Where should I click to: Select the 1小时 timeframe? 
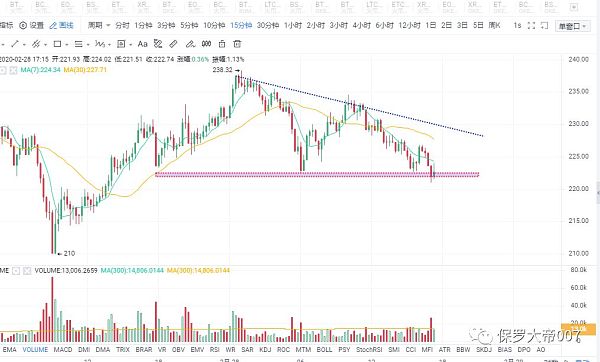293,25
